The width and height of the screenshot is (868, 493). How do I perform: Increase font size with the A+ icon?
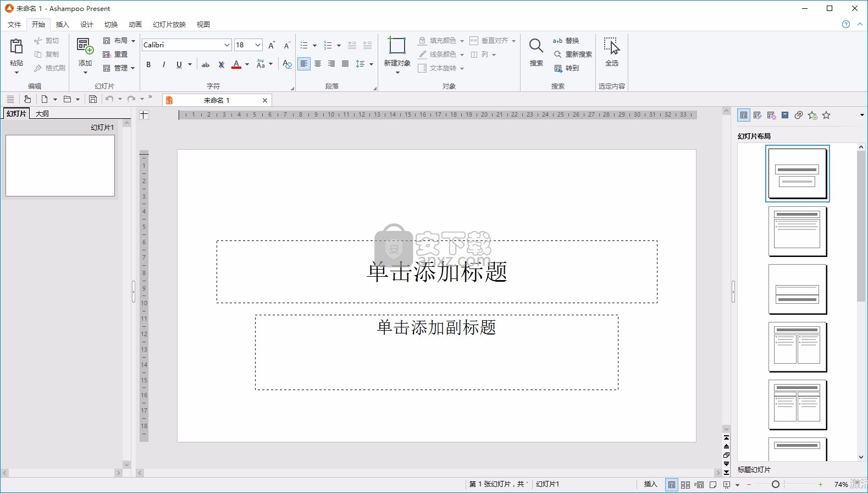coord(272,45)
